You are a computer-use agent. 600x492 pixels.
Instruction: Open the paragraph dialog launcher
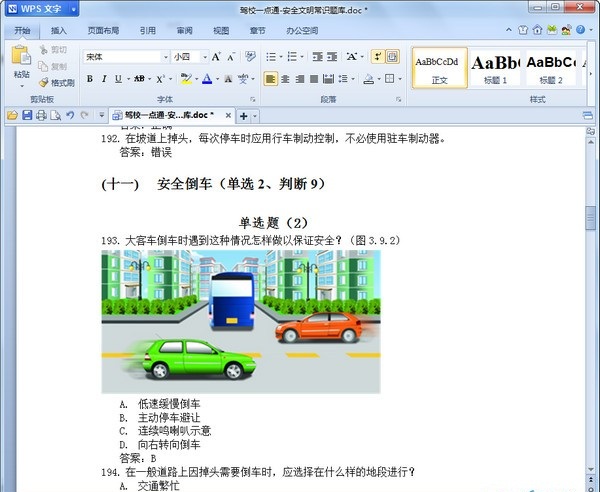click(399, 99)
